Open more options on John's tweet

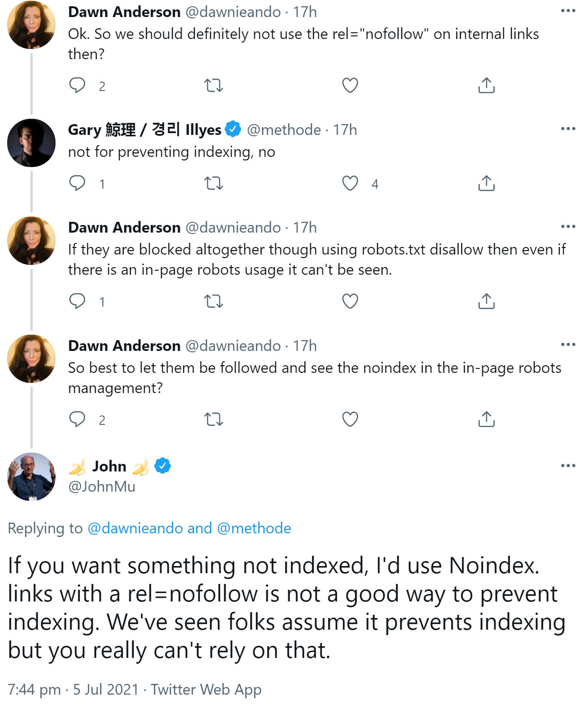[x=568, y=466]
